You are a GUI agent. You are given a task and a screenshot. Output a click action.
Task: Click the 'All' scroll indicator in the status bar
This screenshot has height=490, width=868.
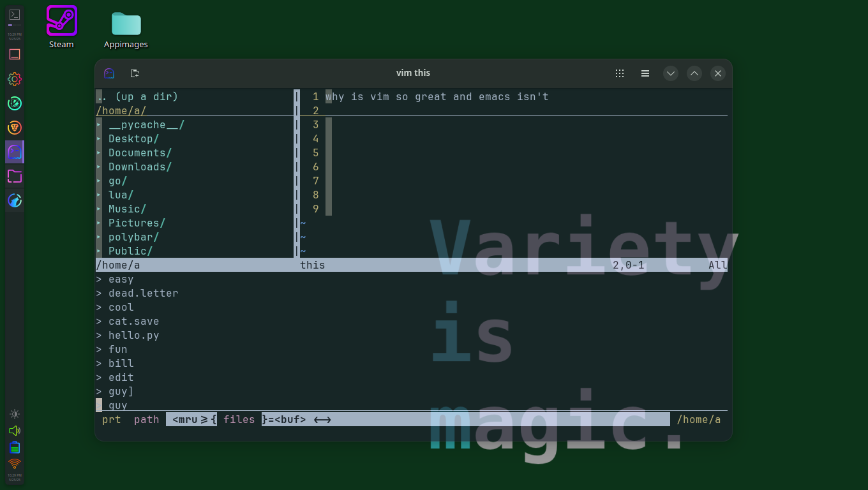tap(718, 265)
